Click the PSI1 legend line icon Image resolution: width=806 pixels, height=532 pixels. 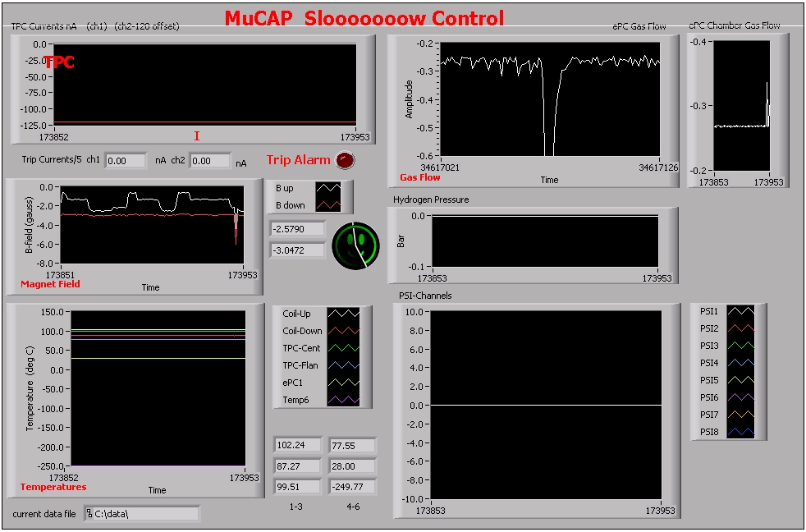tap(740, 311)
